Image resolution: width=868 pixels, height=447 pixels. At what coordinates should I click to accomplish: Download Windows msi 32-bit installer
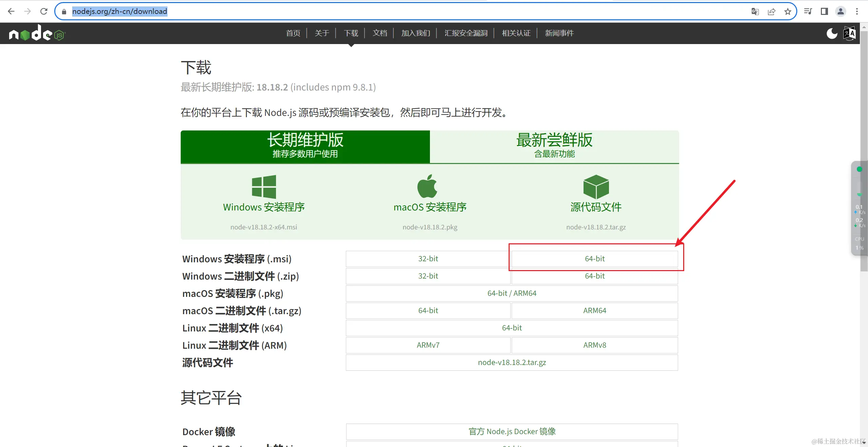click(428, 259)
